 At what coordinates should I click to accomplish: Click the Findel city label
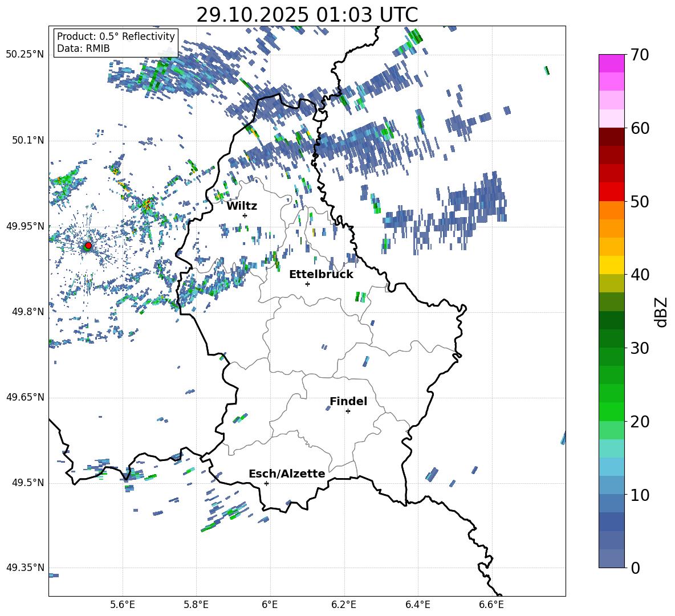click(348, 401)
